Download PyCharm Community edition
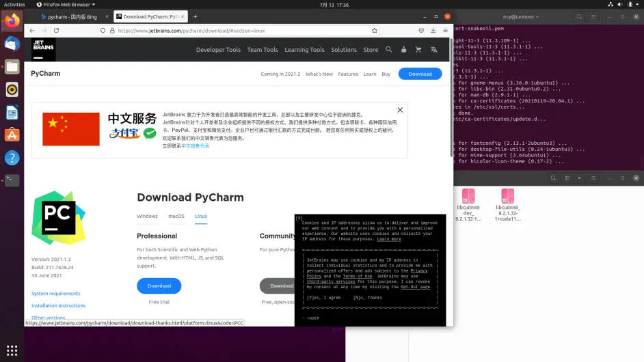This screenshot has height=362, width=644. point(278,286)
